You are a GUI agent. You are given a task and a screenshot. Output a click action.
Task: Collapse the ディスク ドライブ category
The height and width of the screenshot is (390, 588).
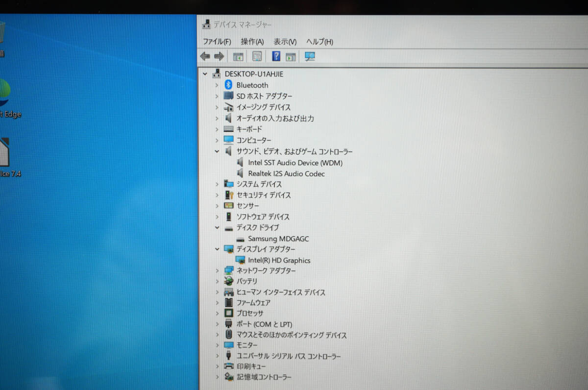[x=217, y=227]
